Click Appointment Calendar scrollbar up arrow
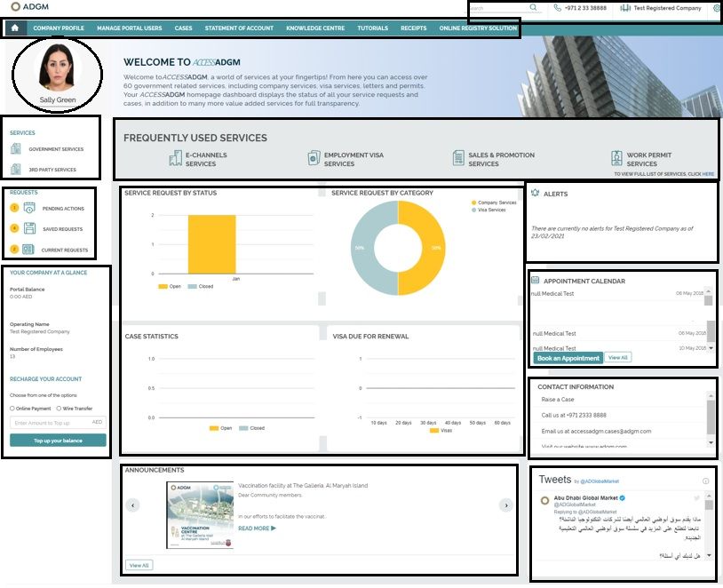Image resolution: width=723 pixels, height=588 pixels. (709, 291)
